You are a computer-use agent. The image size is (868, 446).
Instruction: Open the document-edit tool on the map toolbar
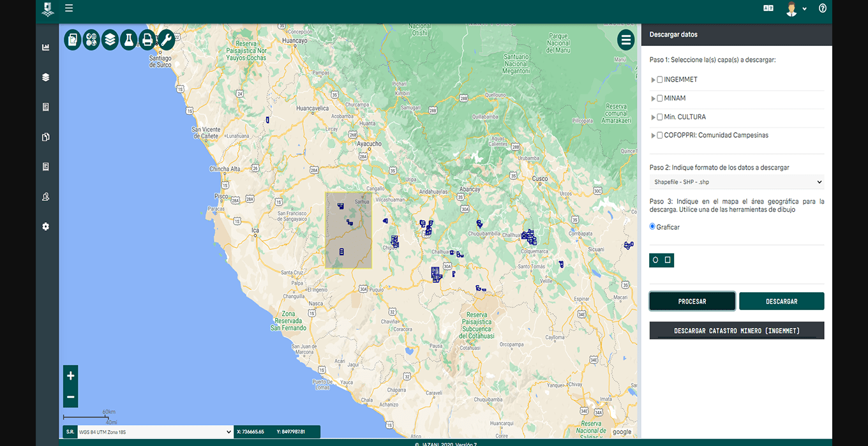pos(73,40)
